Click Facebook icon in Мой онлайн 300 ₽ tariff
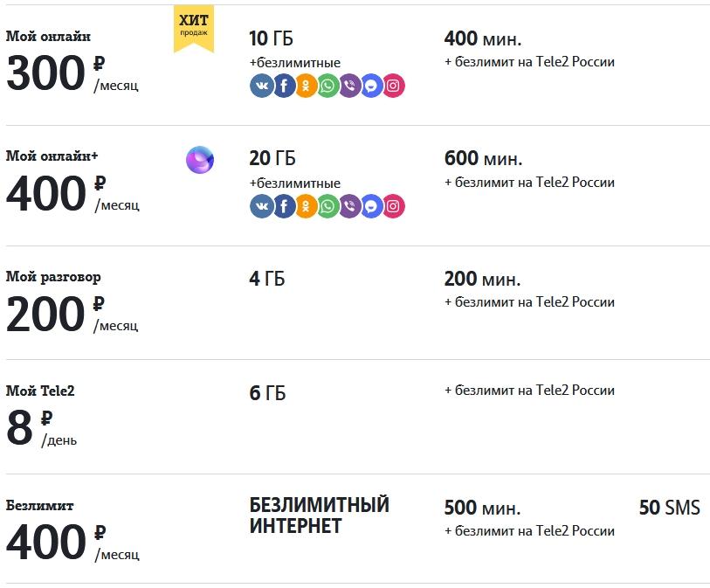This screenshot has height=588, width=710. (x=284, y=86)
